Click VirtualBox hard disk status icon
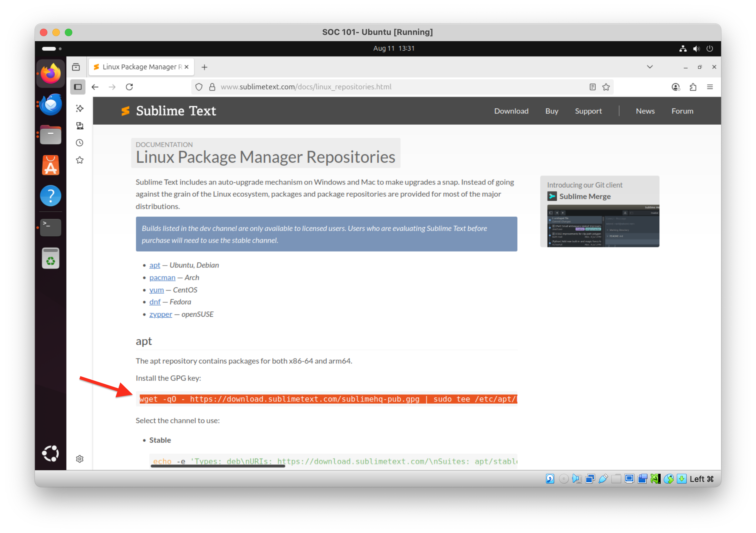This screenshot has width=756, height=533. coord(550,479)
